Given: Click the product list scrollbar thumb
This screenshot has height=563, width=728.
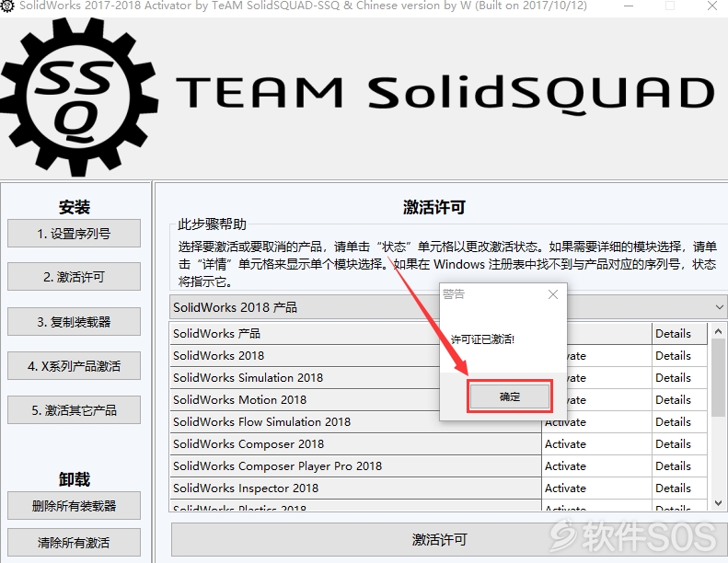Looking at the screenshot, I should pos(718,377).
